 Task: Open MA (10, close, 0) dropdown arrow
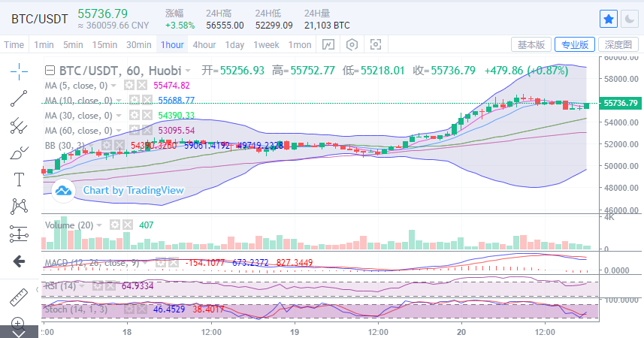[x=119, y=101]
